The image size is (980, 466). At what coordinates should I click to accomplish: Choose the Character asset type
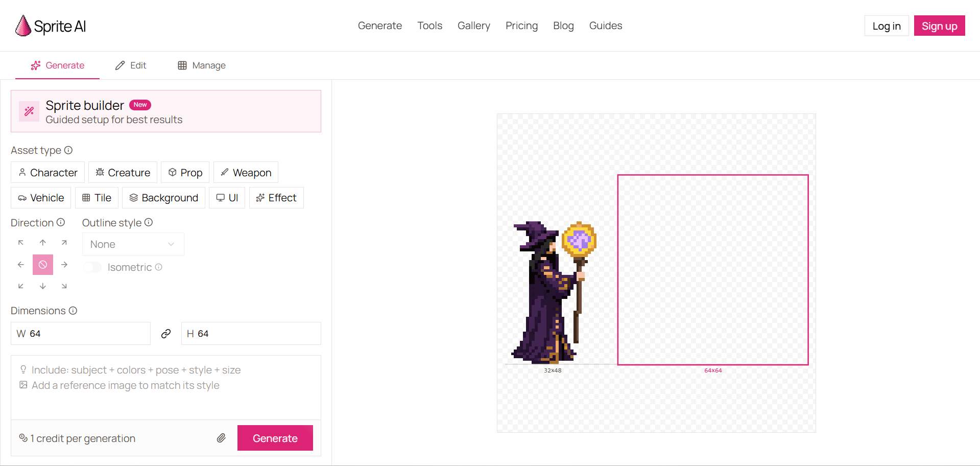coord(48,173)
